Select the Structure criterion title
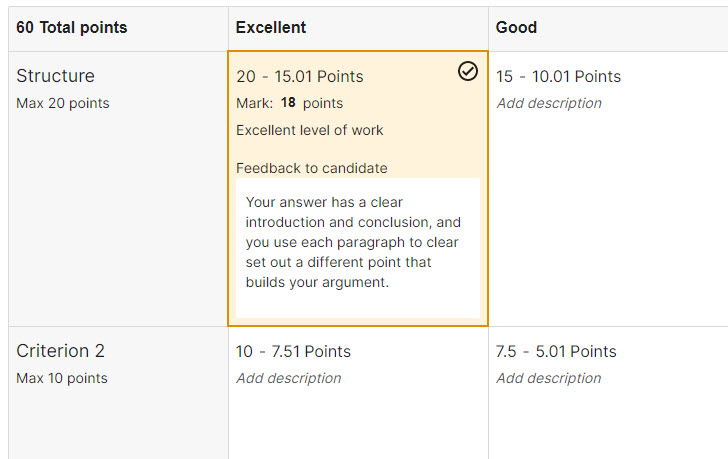Viewport: 728px width, 459px height. tap(55, 76)
